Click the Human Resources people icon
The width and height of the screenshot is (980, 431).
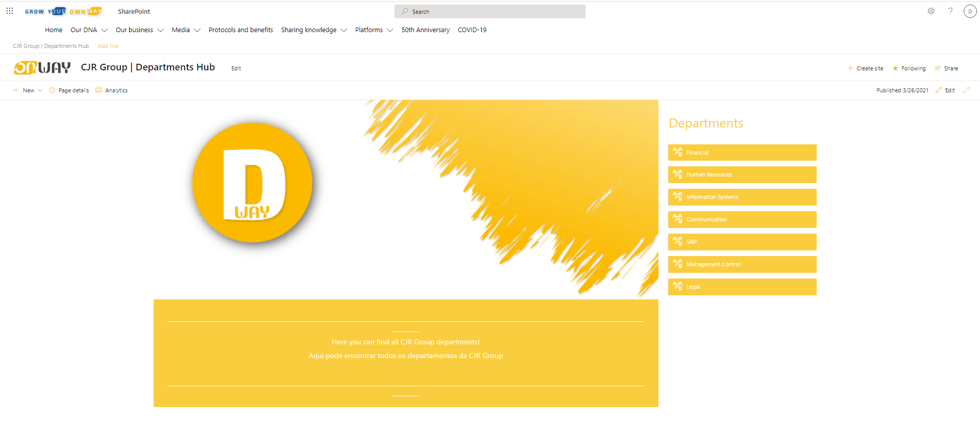(677, 174)
